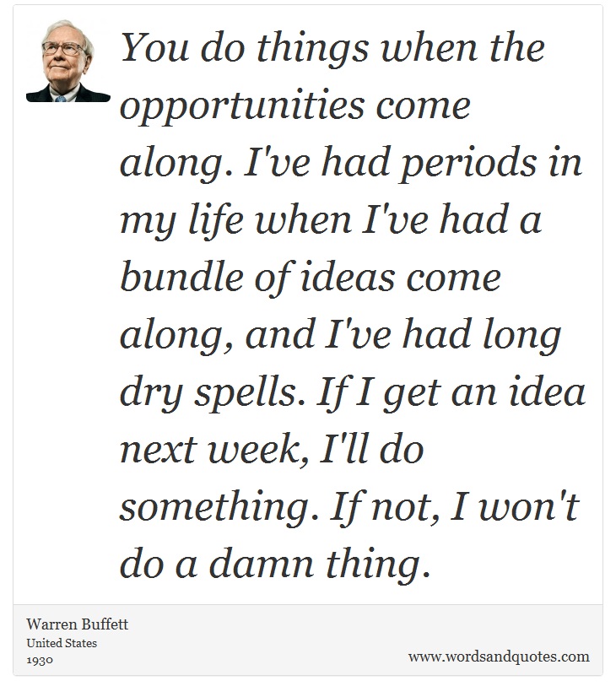The image size is (616, 697).
Task: Click the word "opportunities" in the quote
Action: [243, 107]
